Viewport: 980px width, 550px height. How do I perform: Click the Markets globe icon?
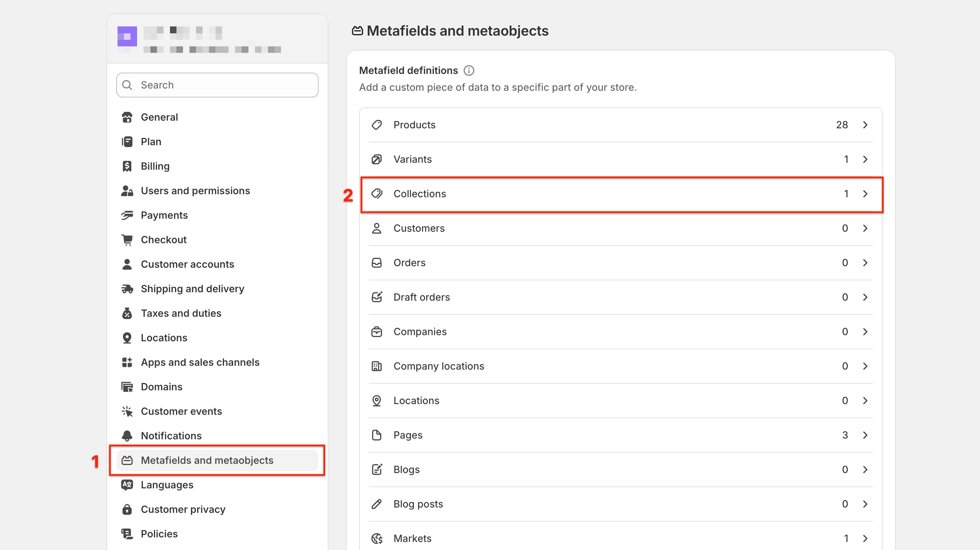pyautogui.click(x=377, y=539)
